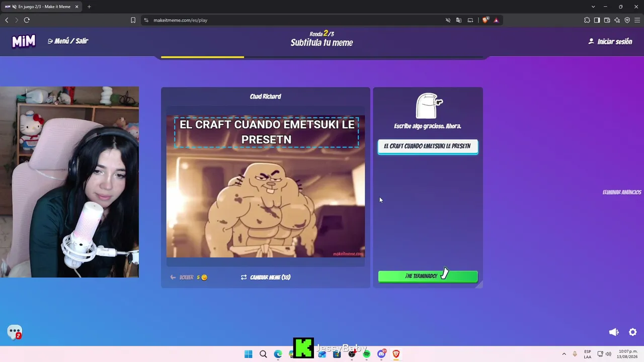Click the microphone tray icon
This screenshot has height=362, width=644.
click(x=575, y=354)
